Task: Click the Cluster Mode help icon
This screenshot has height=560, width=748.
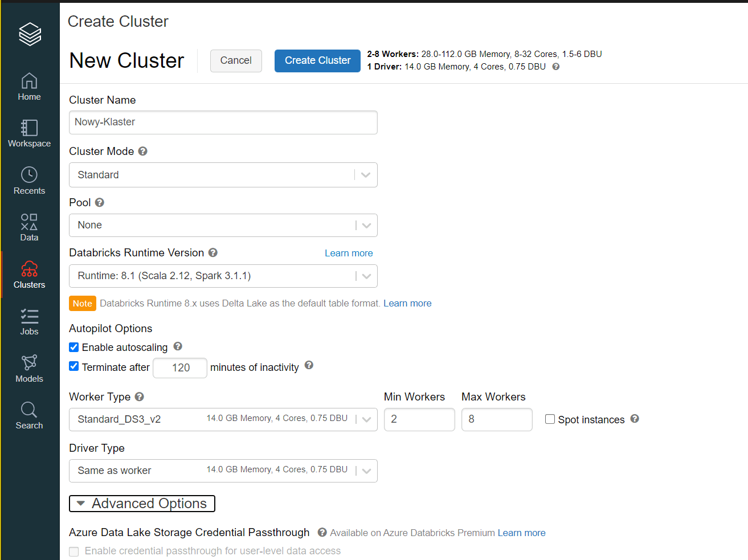Action: (x=142, y=151)
